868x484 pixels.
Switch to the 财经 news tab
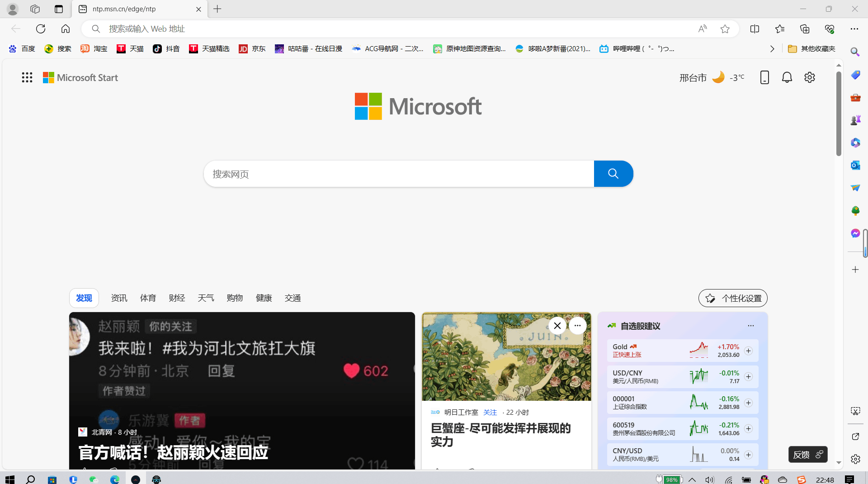[x=177, y=298]
